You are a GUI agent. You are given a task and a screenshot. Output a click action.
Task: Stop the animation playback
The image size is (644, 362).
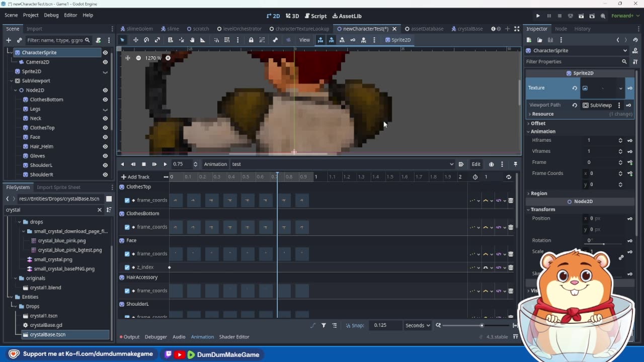[143, 164]
